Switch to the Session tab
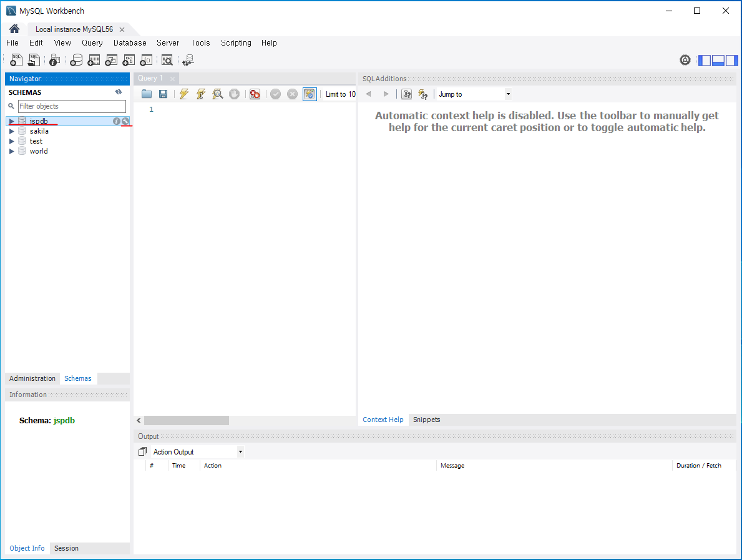 pos(66,548)
